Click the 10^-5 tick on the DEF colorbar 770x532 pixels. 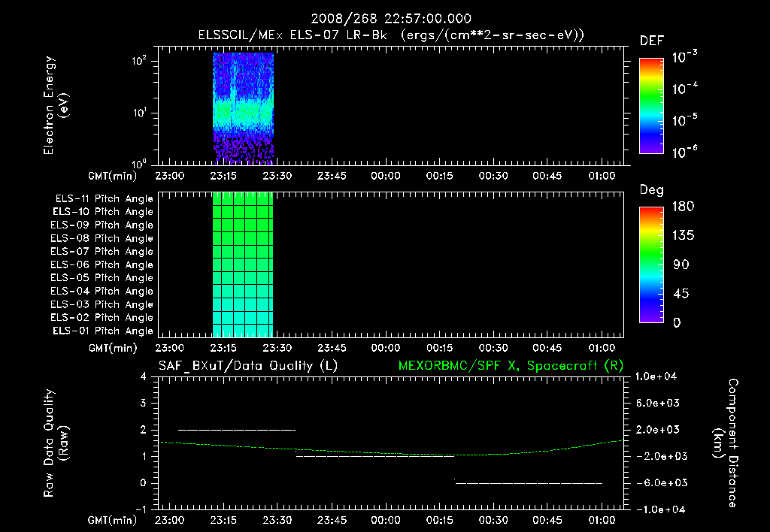point(684,120)
